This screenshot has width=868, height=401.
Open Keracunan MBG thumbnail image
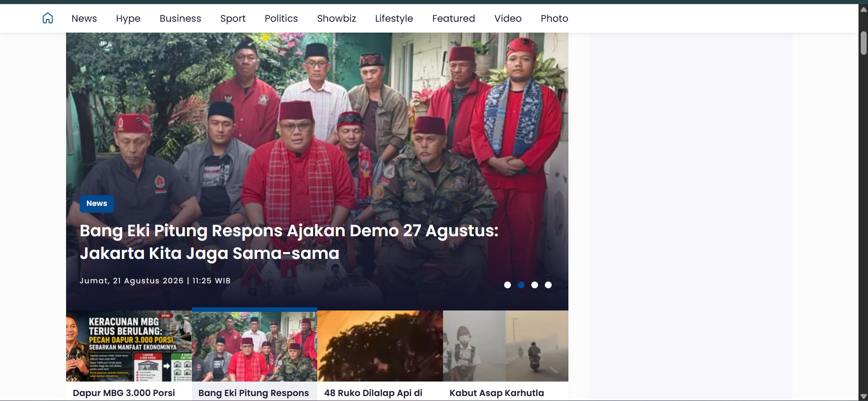click(129, 346)
